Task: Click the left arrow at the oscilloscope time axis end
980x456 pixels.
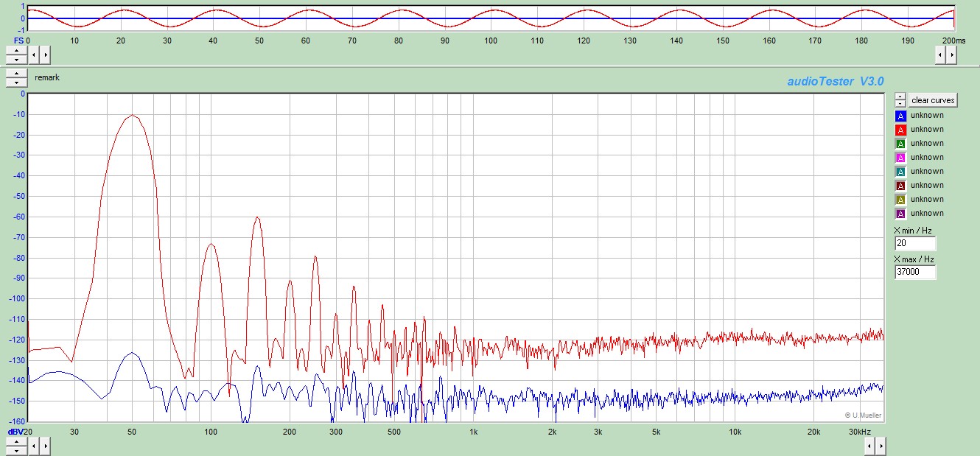Action: 941,55
